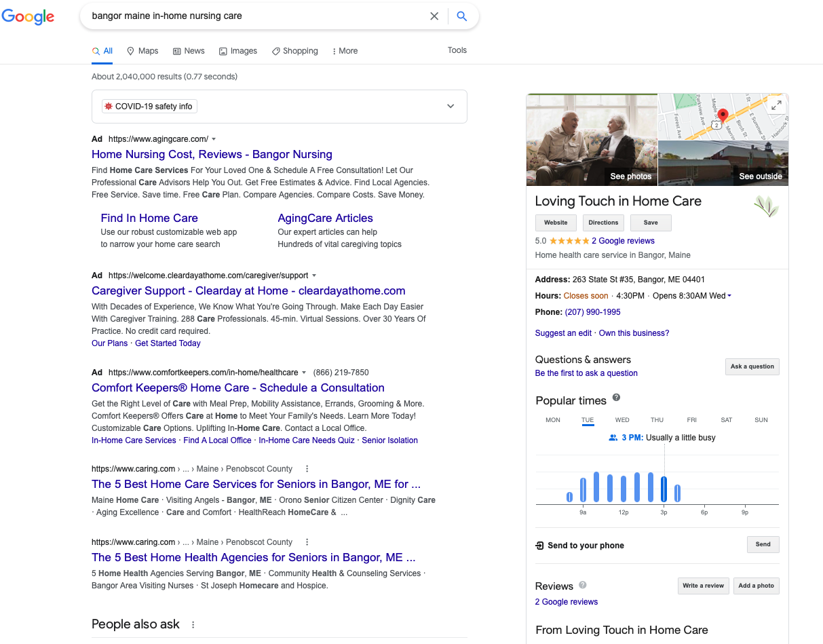Select SUN in Popular times
Screen dimensions: 823x644
point(761,420)
